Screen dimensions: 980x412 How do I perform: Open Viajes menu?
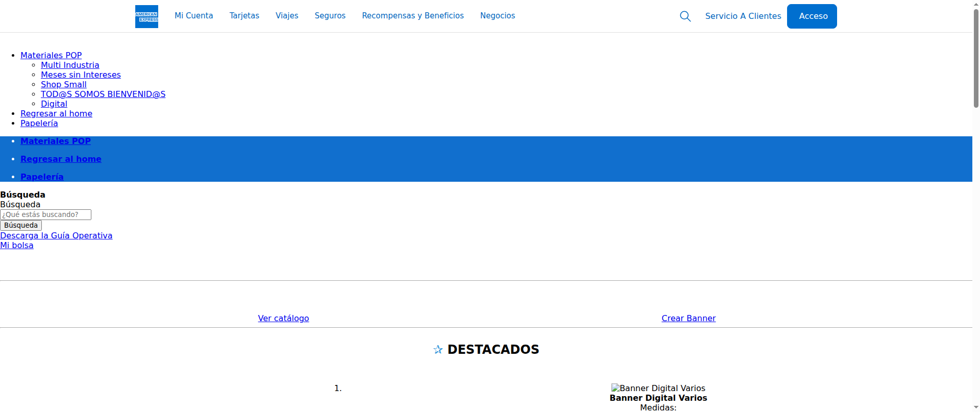point(287,16)
